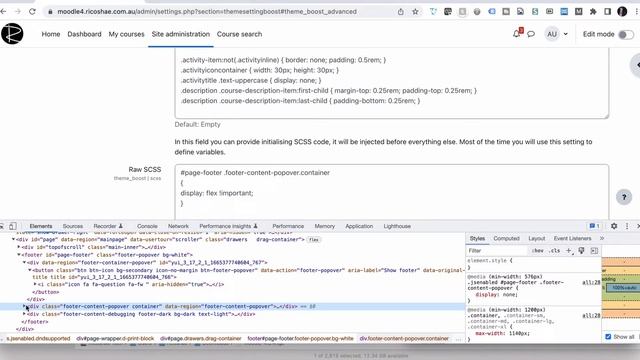Open the messaging speech bubble icon

531,34
